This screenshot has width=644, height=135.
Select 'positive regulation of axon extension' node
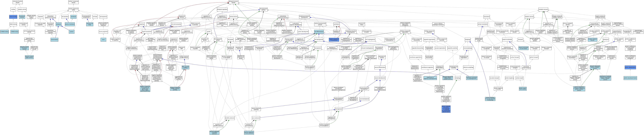tap(249, 132)
